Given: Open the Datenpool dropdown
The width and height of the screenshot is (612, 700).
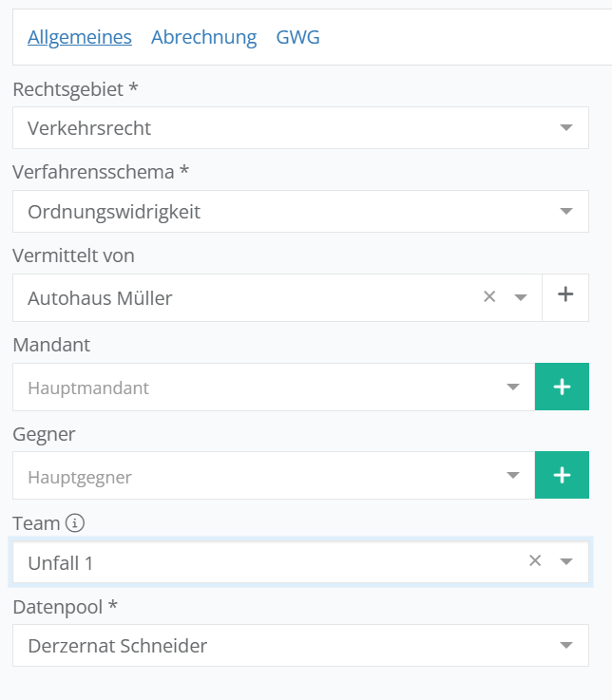Looking at the screenshot, I should (x=566, y=646).
